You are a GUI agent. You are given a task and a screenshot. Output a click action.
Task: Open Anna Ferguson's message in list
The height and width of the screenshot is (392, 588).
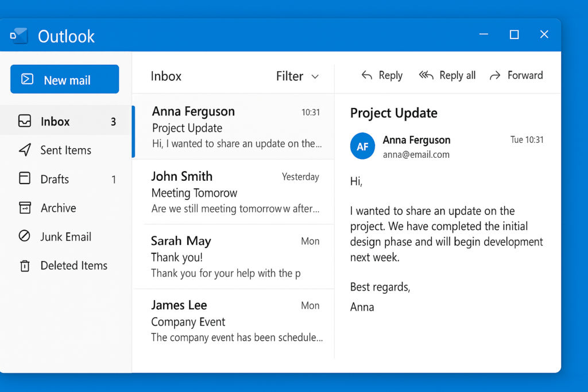click(x=233, y=127)
